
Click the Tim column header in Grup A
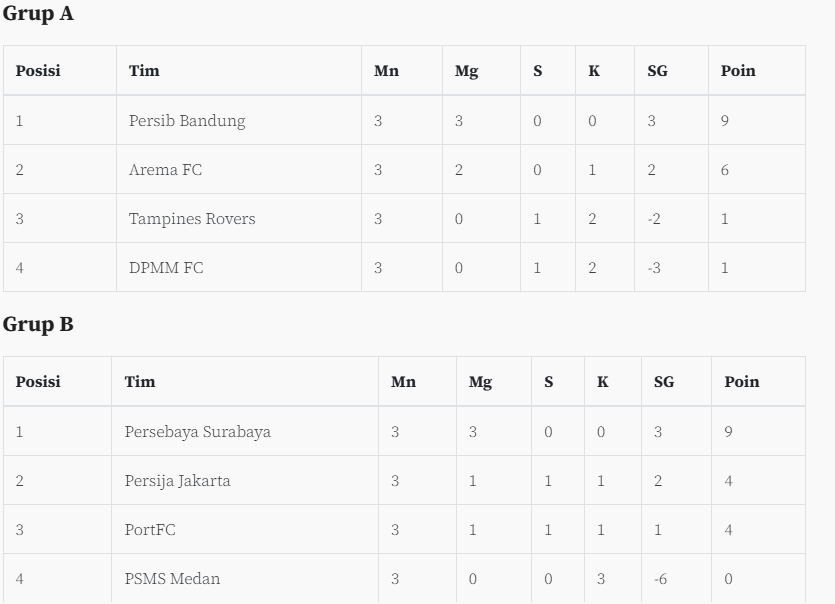click(144, 71)
